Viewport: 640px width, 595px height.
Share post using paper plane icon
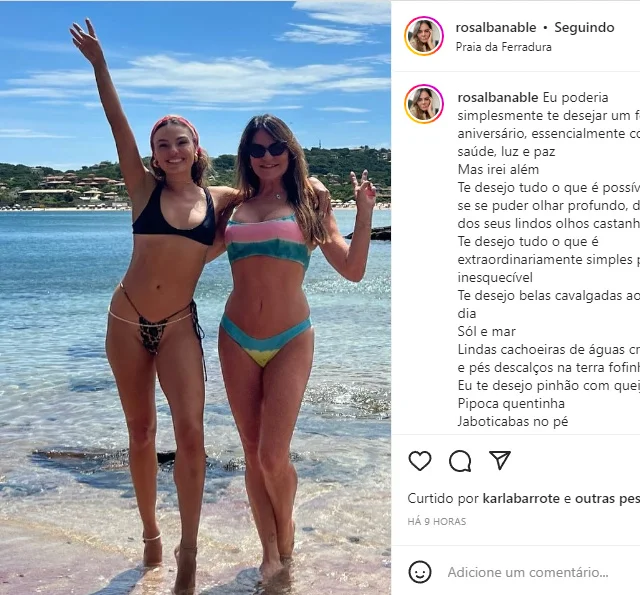coord(500,460)
